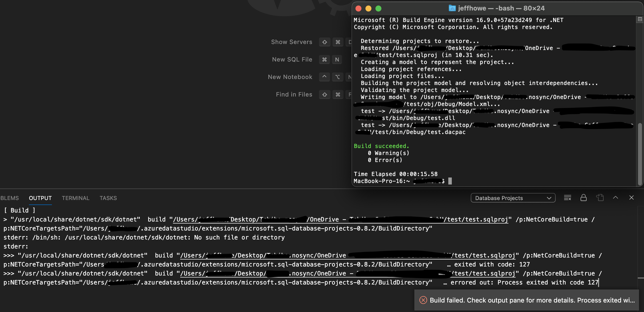
Task: Click the home folder icon in Terminal title
Action: [x=452, y=8]
